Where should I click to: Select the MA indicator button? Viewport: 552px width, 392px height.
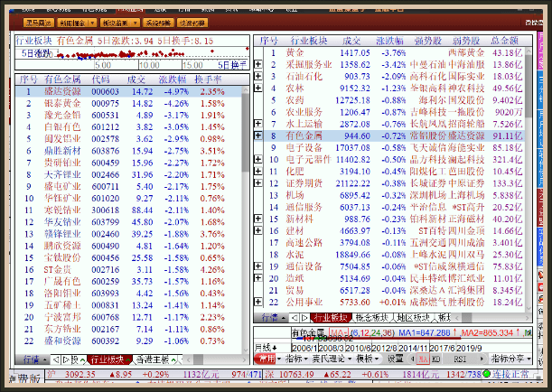(x=423, y=359)
